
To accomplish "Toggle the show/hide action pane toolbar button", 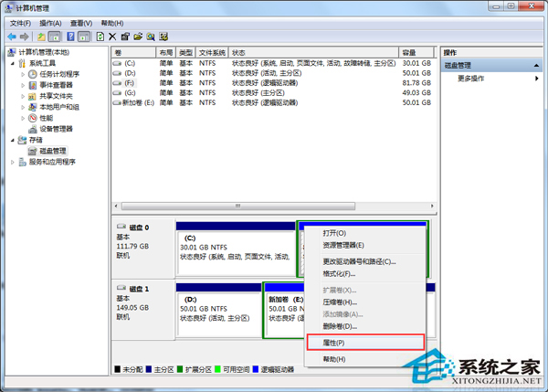I will (84, 37).
